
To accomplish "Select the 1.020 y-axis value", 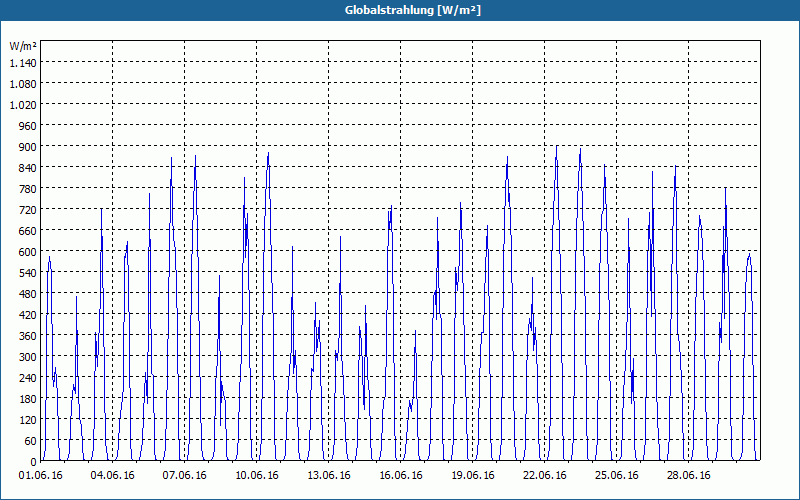I will click(23, 105).
